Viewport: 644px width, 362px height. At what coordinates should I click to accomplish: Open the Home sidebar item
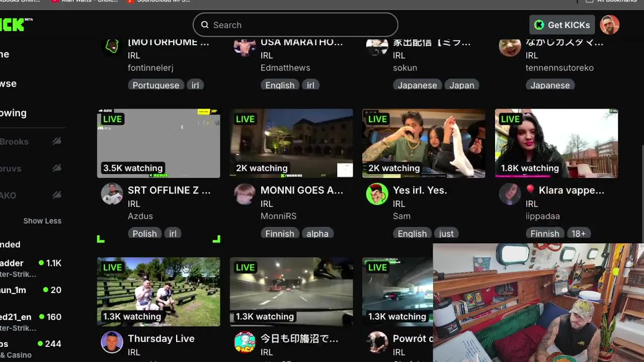pos(5,54)
